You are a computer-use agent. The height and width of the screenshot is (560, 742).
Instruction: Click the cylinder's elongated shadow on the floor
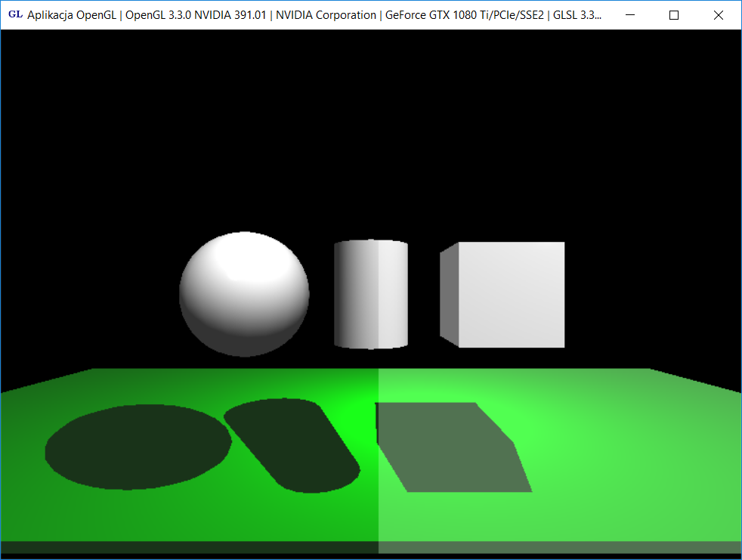coord(293,446)
